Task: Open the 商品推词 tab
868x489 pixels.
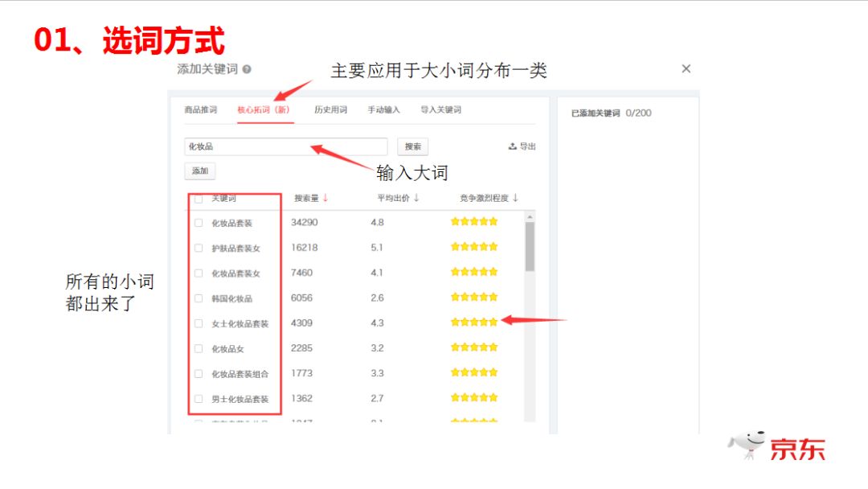Action: [201, 109]
